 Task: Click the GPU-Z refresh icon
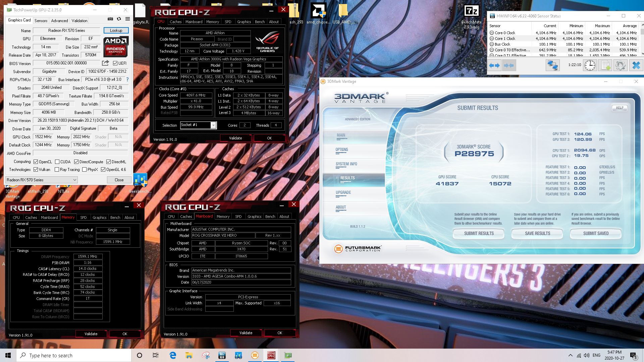click(119, 19)
